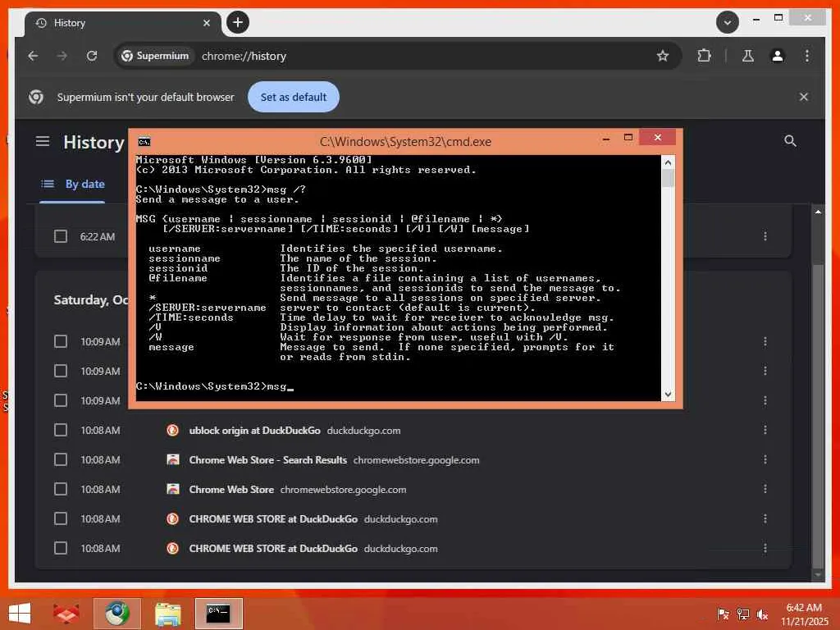Open cmd.exe window system menu icon
Viewport: 840px width, 630px height.
144,141
